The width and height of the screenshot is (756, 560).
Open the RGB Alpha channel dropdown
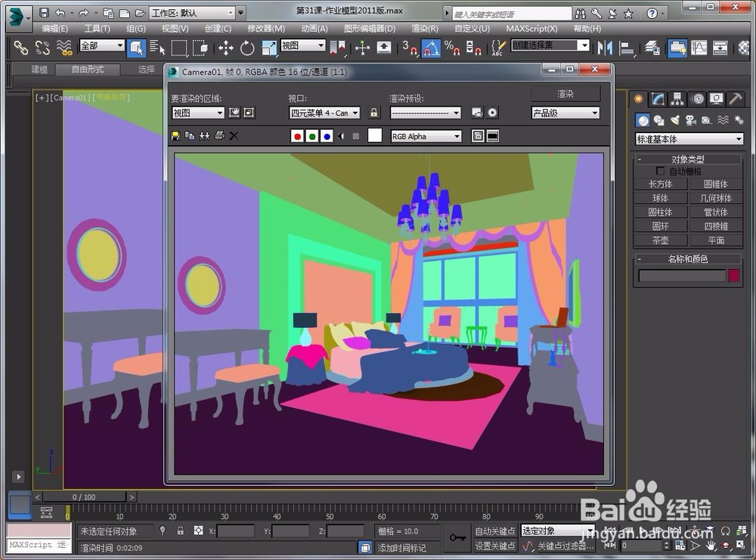(x=426, y=136)
